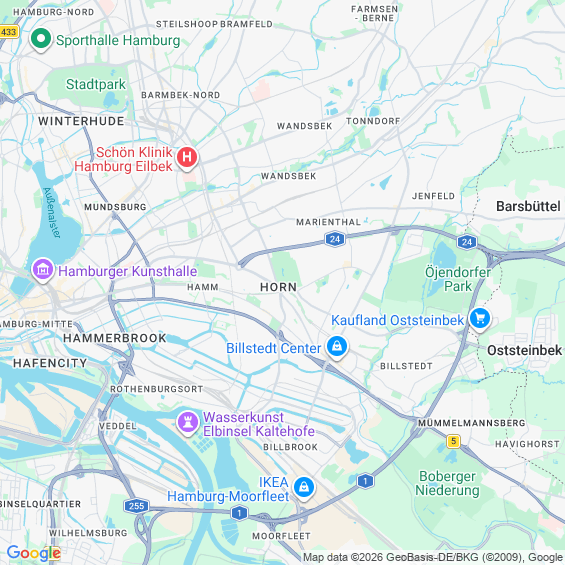This screenshot has width=565, height=565.
Task: Click the HORN district label
Action: click(279, 287)
